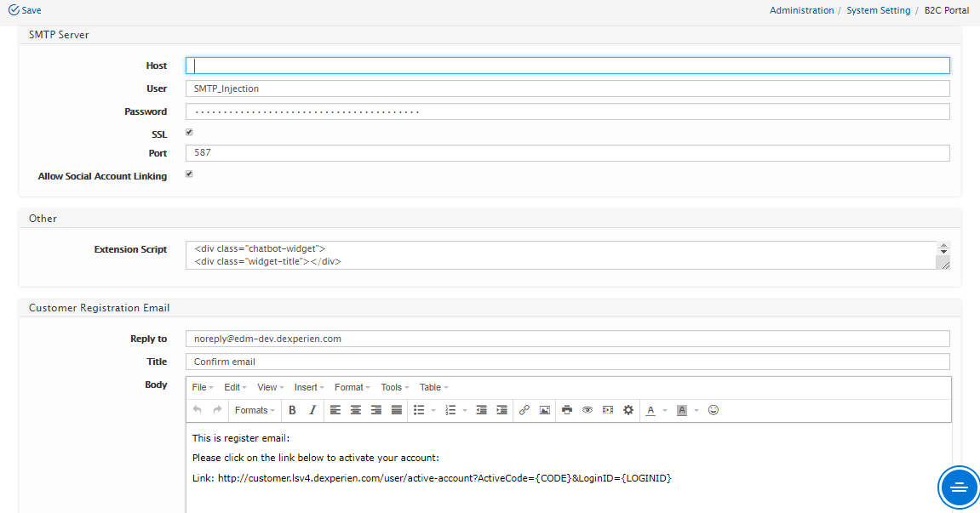Insert a hyperlink using link icon
The image size is (980, 513).
(x=524, y=410)
